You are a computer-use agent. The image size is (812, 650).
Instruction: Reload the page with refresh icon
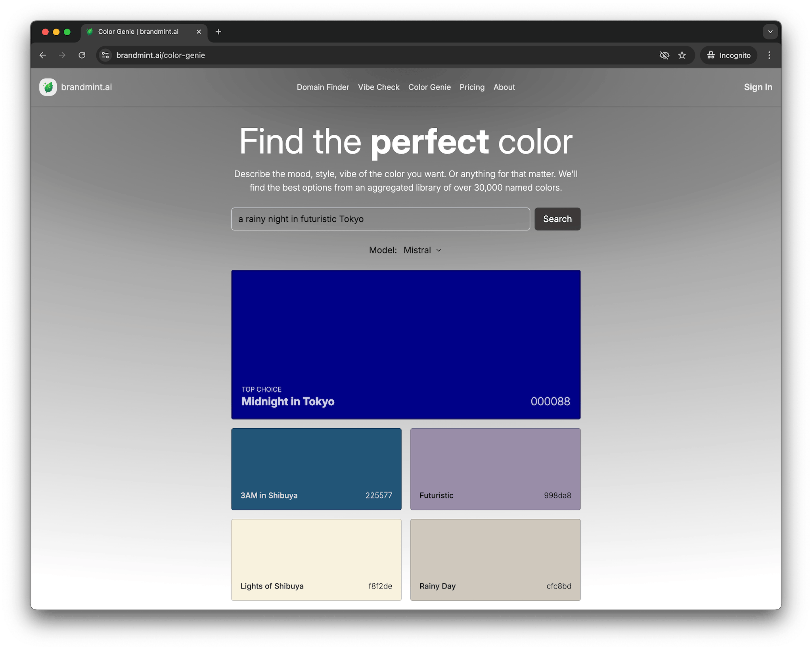pos(82,55)
